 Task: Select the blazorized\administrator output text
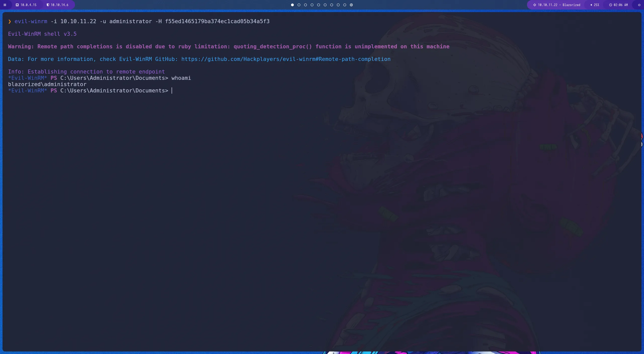(x=47, y=84)
